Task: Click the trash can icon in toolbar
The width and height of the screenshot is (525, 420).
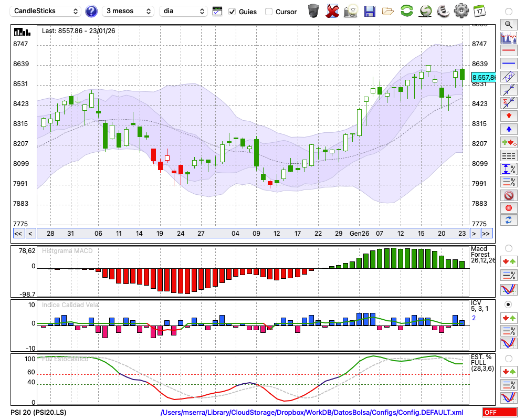Action: (x=313, y=11)
